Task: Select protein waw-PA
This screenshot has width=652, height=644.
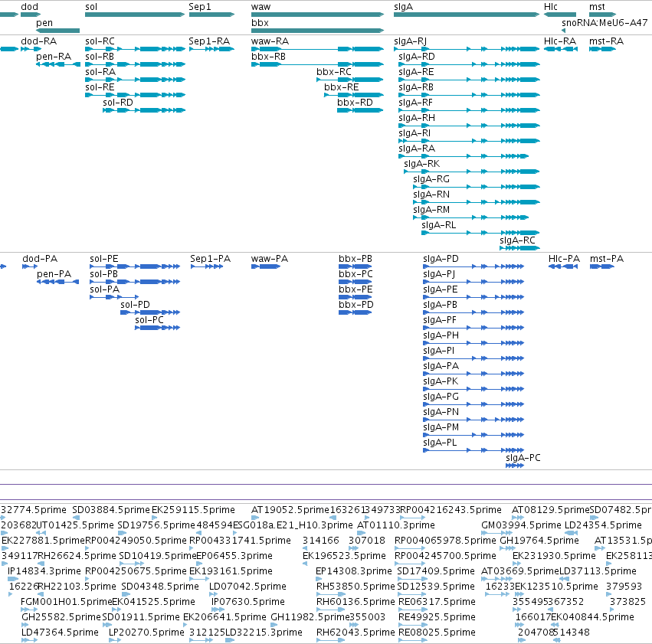Action: tap(270, 259)
